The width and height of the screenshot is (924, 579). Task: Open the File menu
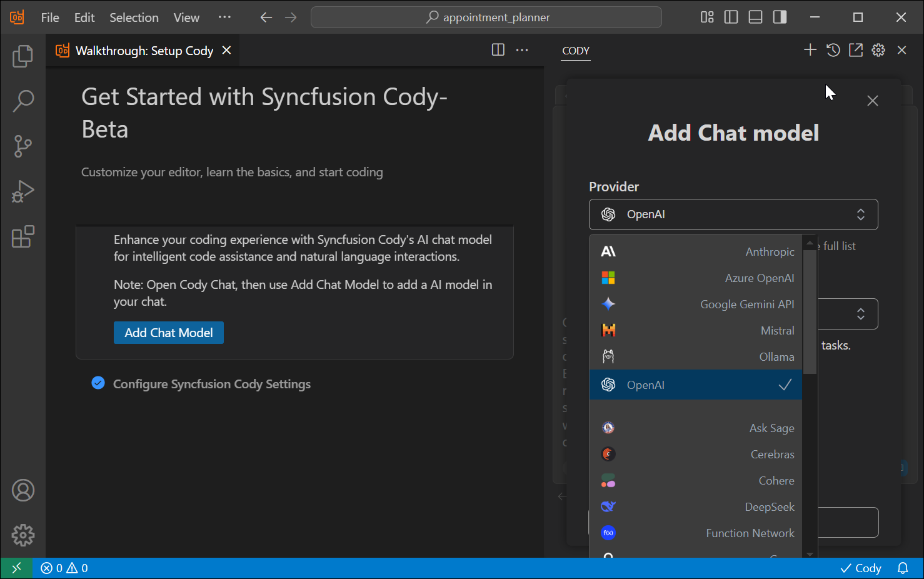click(x=50, y=18)
